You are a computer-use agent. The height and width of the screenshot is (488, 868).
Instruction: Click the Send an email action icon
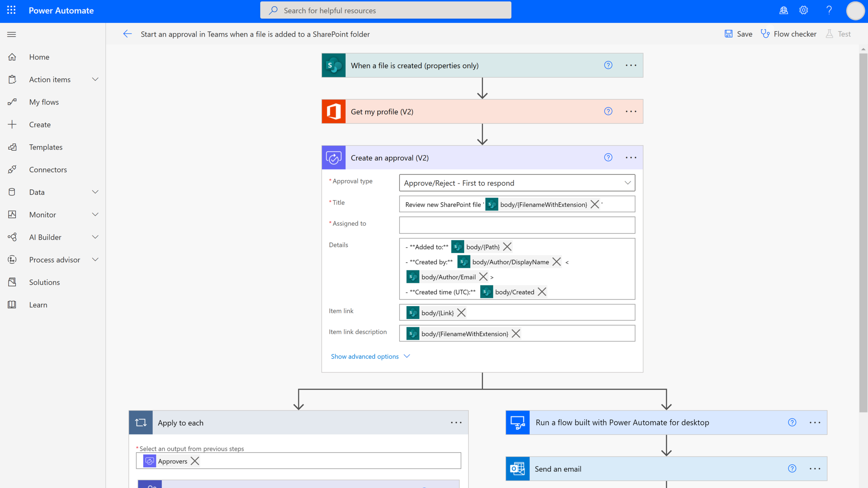pyautogui.click(x=517, y=469)
